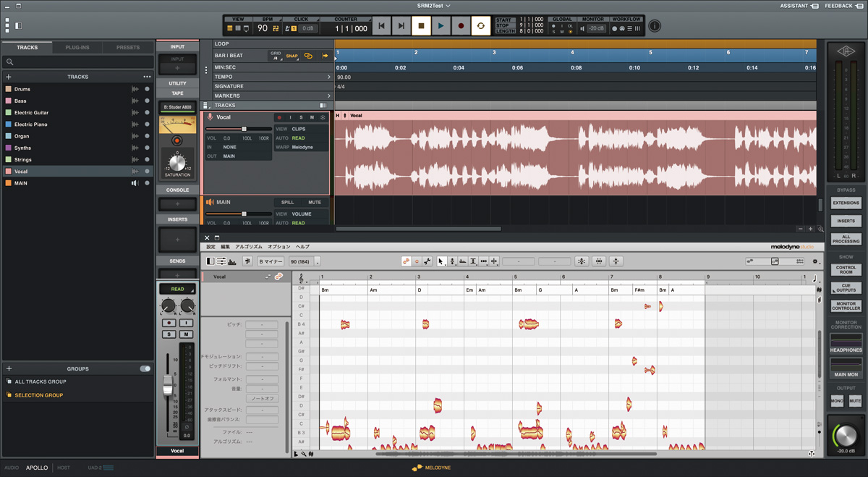
Task: Select the TRACKS browser tab
Action: pos(27,47)
